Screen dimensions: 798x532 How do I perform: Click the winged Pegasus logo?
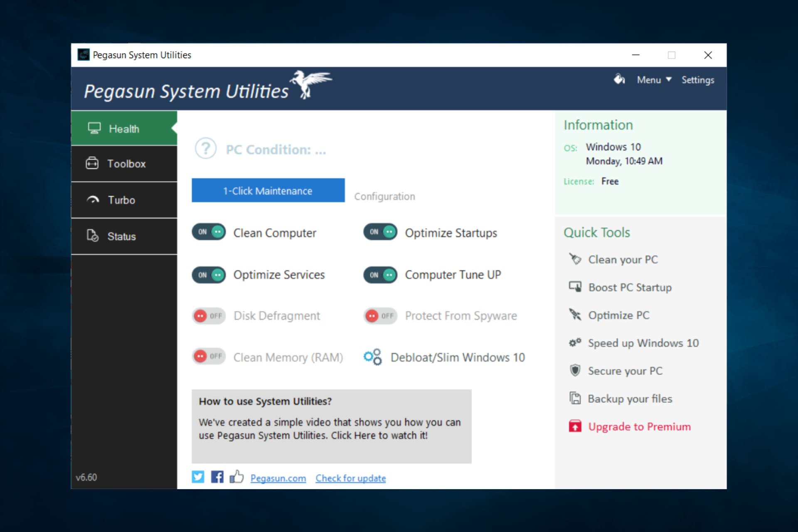[x=311, y=84]
